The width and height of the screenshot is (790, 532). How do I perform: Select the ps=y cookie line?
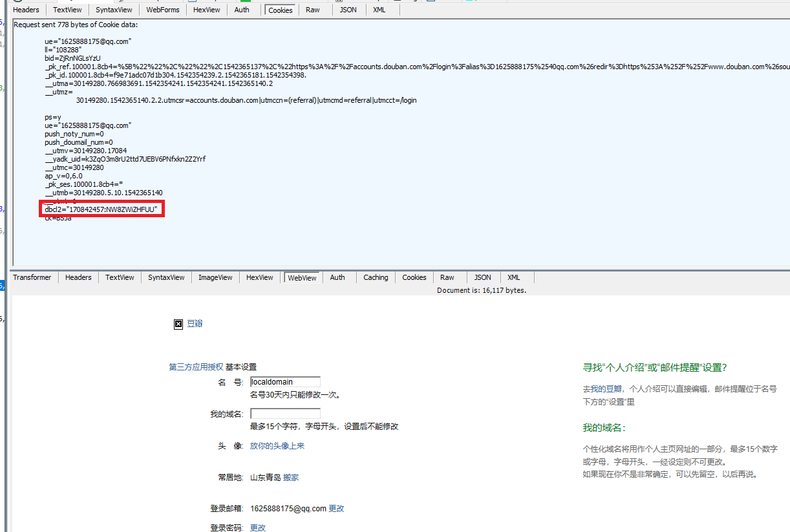click(52, 117)
